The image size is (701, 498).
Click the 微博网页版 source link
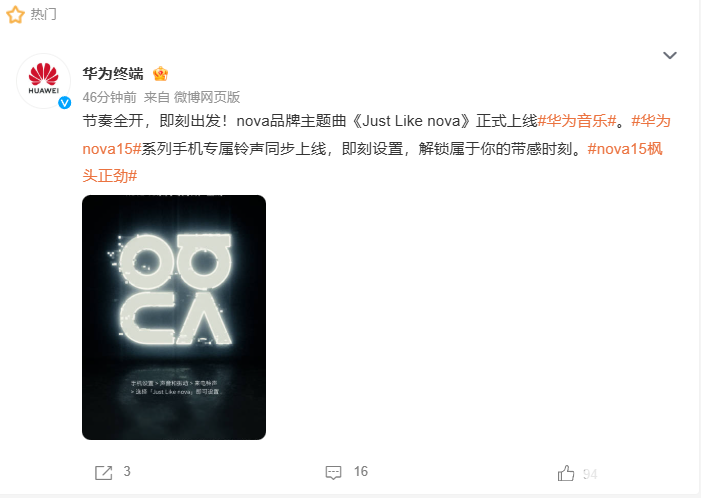[207, 97]
